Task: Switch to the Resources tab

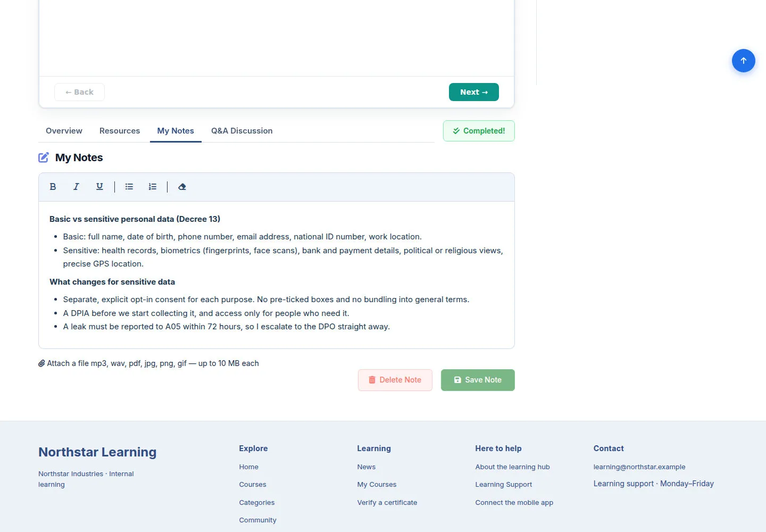Action: tap(120, 131)
